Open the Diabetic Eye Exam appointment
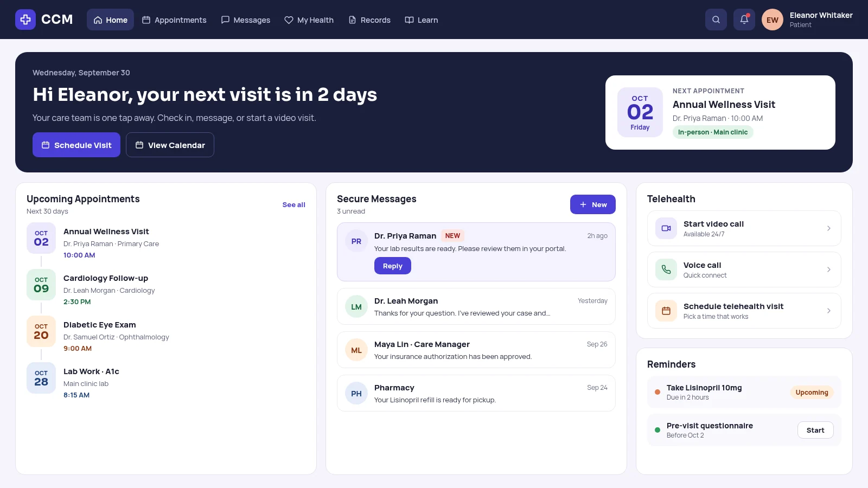This screenshot has width=868, height=488. click(166, 336)
